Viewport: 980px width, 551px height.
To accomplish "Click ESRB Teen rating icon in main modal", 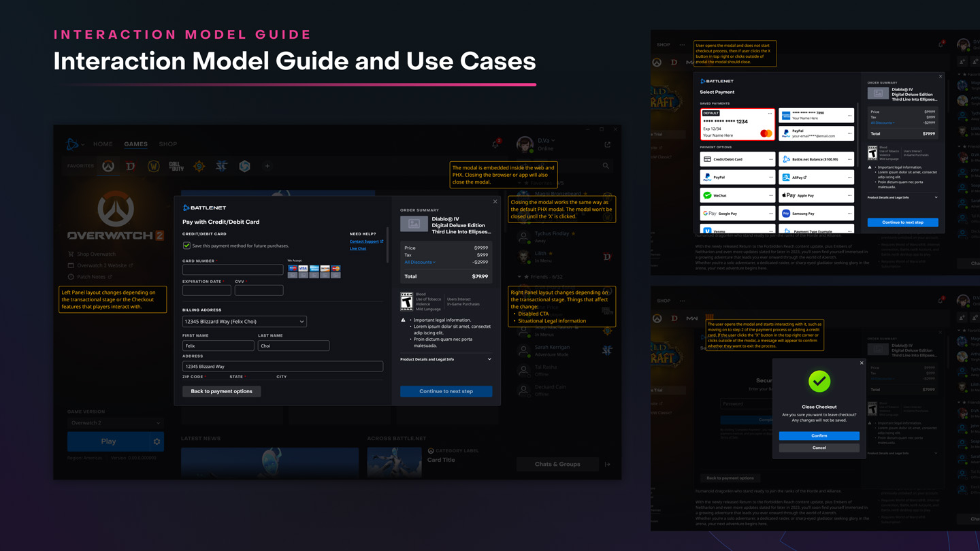I will click(406, 301).
